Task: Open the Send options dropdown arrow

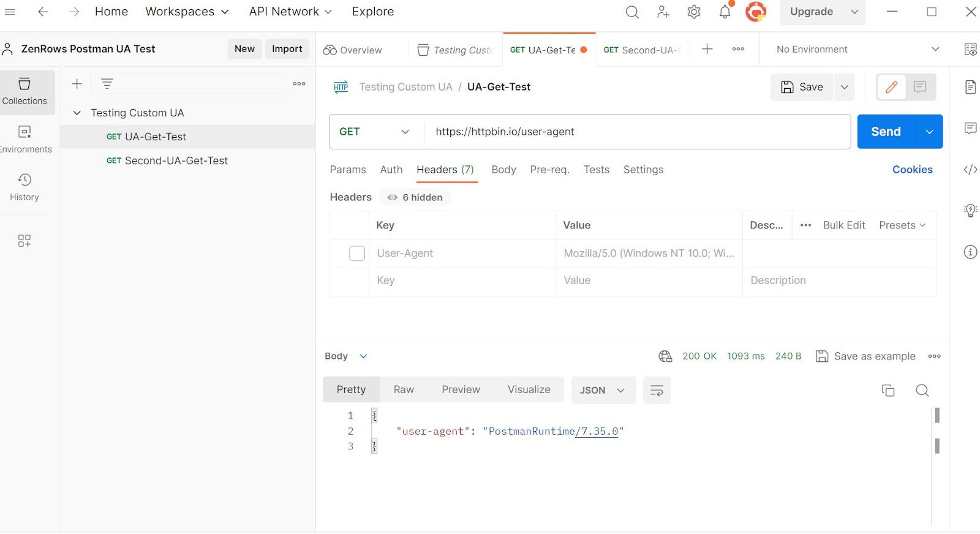Action: (x=929, y=132)
